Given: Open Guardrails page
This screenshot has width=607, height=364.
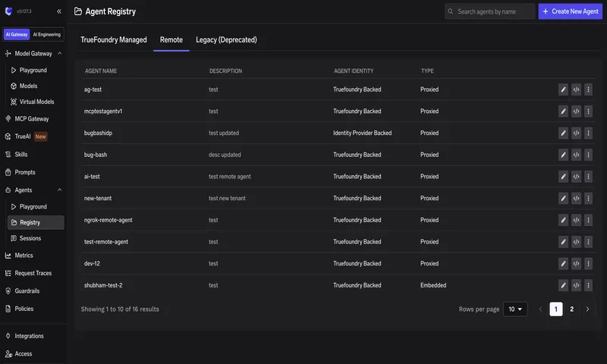Looking at the screenshot, I should (x=27, y=291).
